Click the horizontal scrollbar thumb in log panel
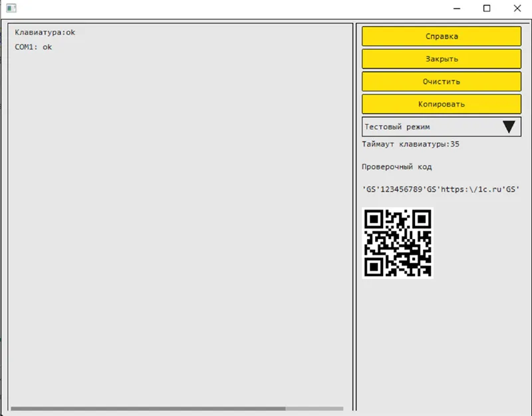The height and width of the screenshot is (416, 532). [x=148, y=409]
